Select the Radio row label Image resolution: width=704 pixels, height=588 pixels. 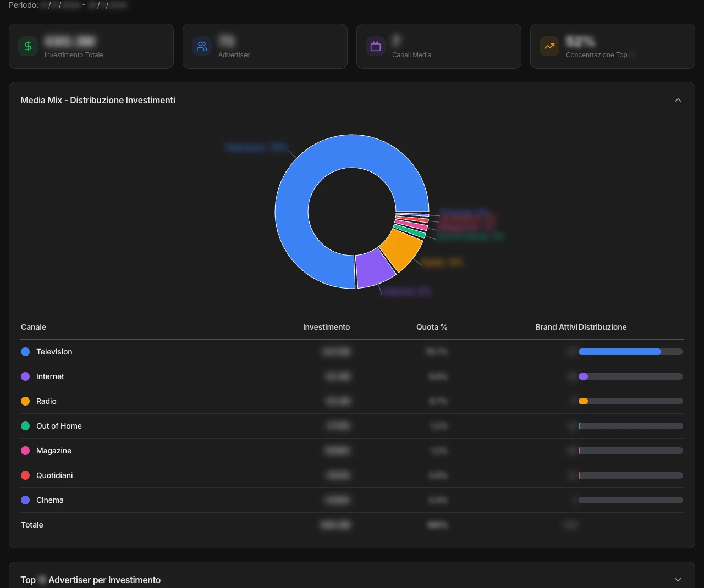click(46, 401)
